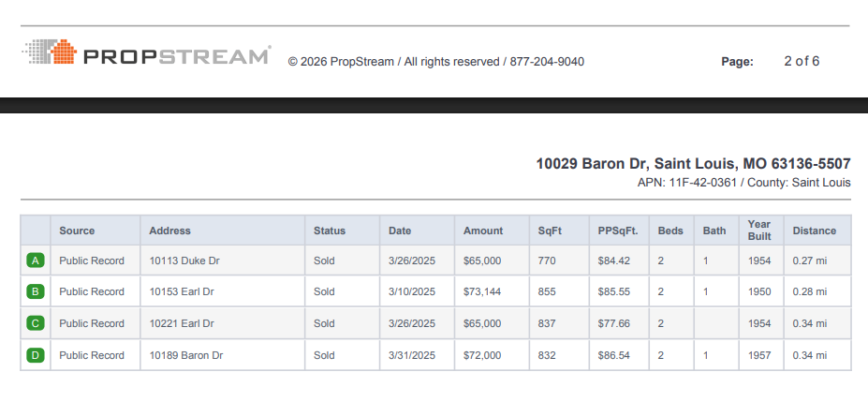Image resolution: width=868 pixels, height=402 pixels.
Task: Open the 10113 Duke Dr address
Action: coord(184,261)
